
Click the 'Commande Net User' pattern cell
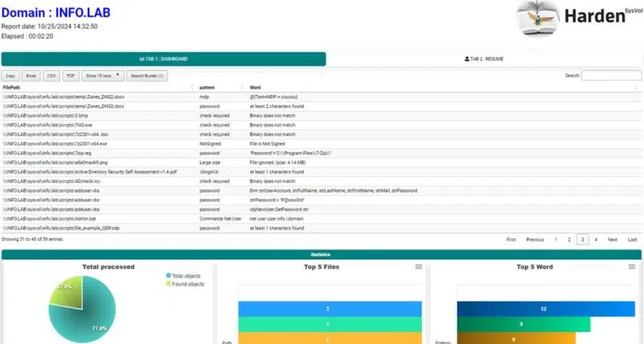(x=221, y=218)
